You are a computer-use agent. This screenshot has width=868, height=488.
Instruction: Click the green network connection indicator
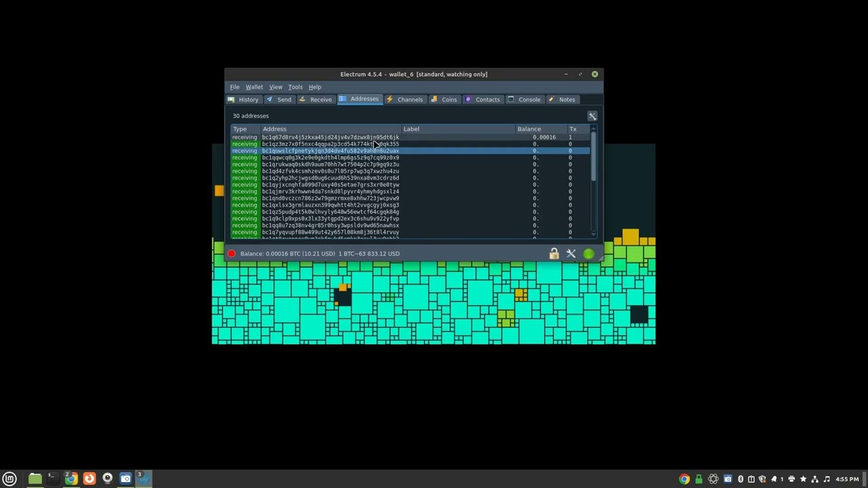(589, 253)
